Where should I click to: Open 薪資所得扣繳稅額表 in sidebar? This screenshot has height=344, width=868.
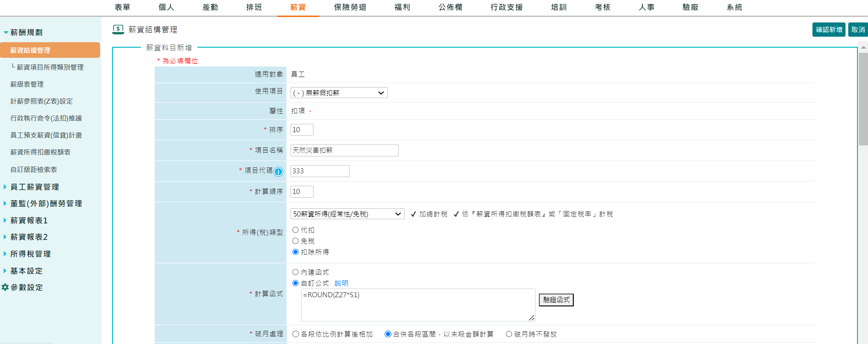pos(40,152)
